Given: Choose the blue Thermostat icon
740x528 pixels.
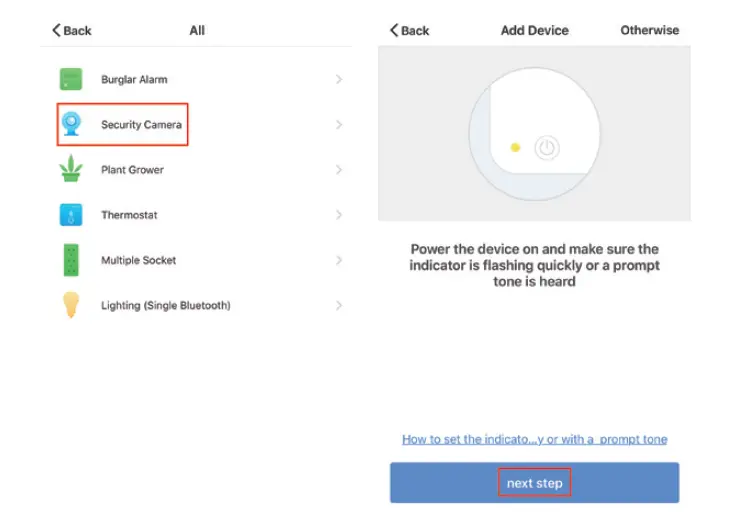Looking at the screenshot, I should coord(71,214).
